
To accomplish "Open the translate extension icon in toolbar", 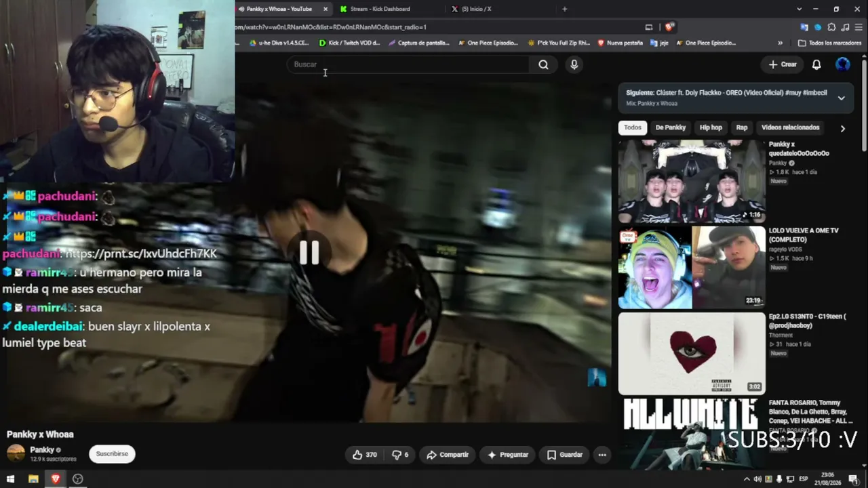I will tap(804, 27).
